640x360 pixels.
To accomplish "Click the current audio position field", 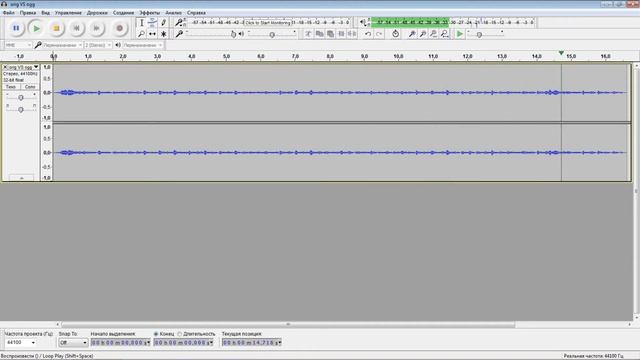I will pyautogui.click(x=252, y=342).
